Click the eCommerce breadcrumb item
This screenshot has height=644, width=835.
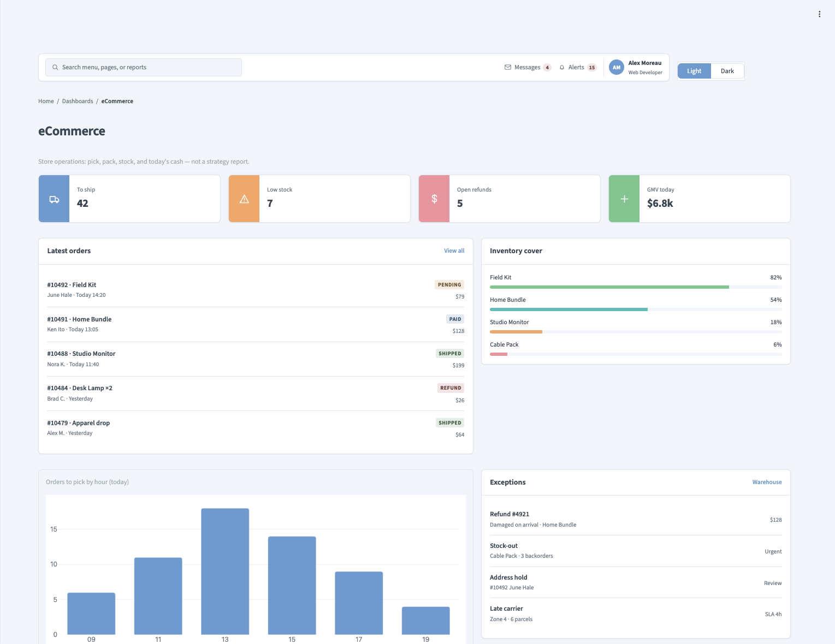point(117,102)
